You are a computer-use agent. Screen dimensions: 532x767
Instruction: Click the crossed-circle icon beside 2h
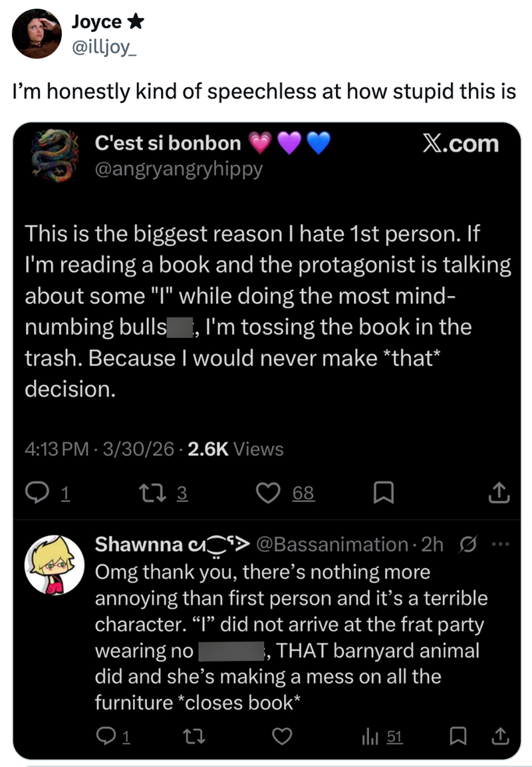pos(467,544)
